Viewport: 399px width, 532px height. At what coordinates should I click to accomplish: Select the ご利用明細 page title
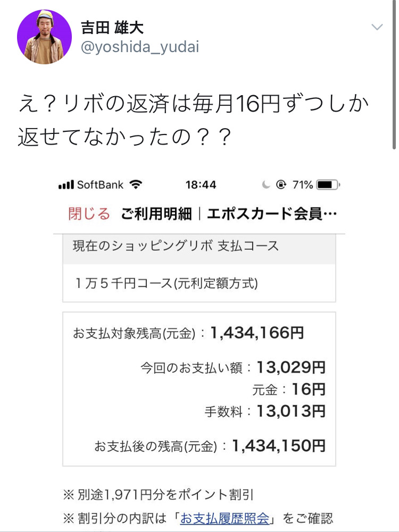point(156,214)
